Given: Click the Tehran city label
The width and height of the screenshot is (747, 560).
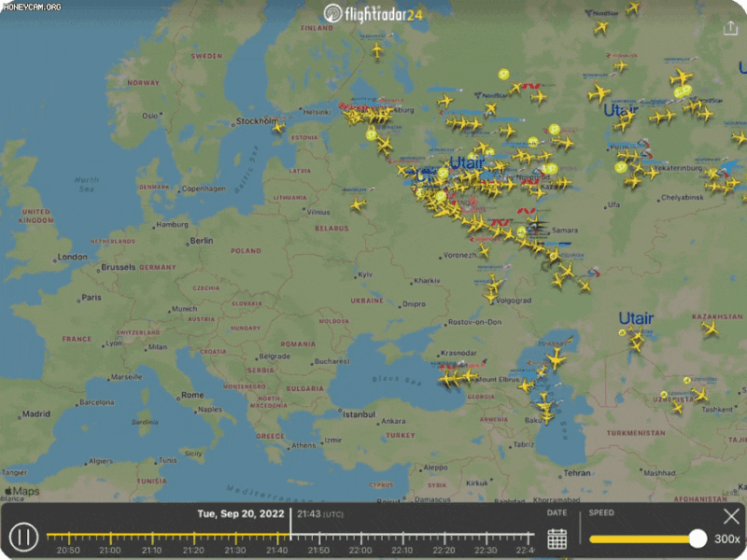Looking at the screenshot, I should [x=575, y=473].
